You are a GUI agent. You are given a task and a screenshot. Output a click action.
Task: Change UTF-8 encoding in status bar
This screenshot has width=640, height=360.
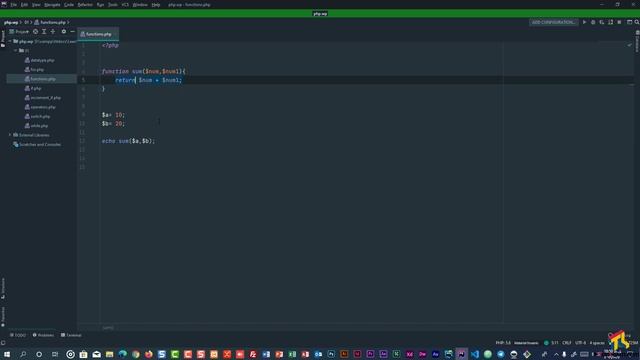[x=580, y=343]
